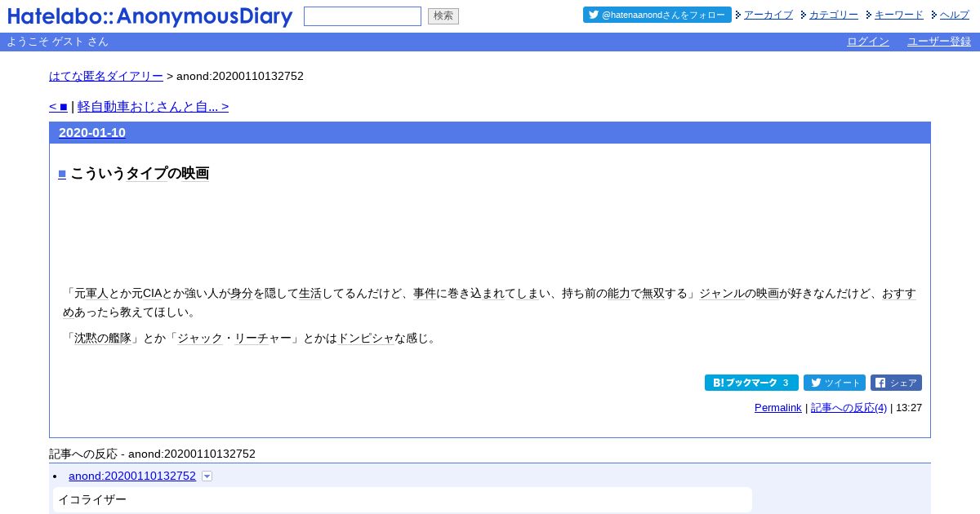
Task: Click the 沈黙の艦隊 keyword link
Action: click(103, 338)
